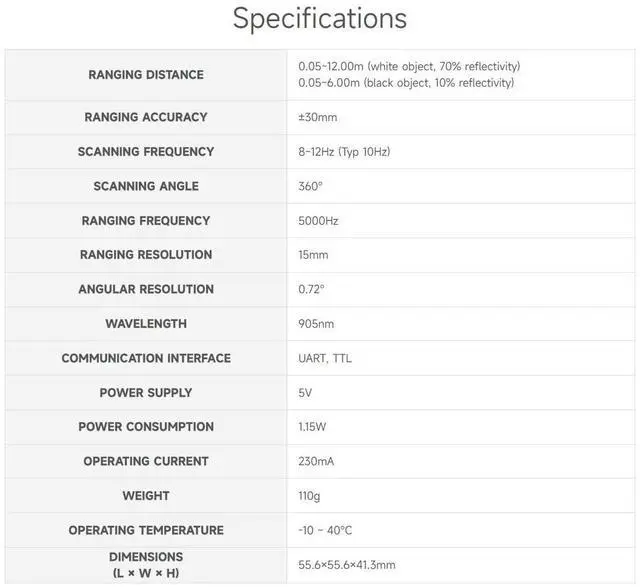
Task: Click the ±30mm accuracy value
Action: [x=318, y=118]
